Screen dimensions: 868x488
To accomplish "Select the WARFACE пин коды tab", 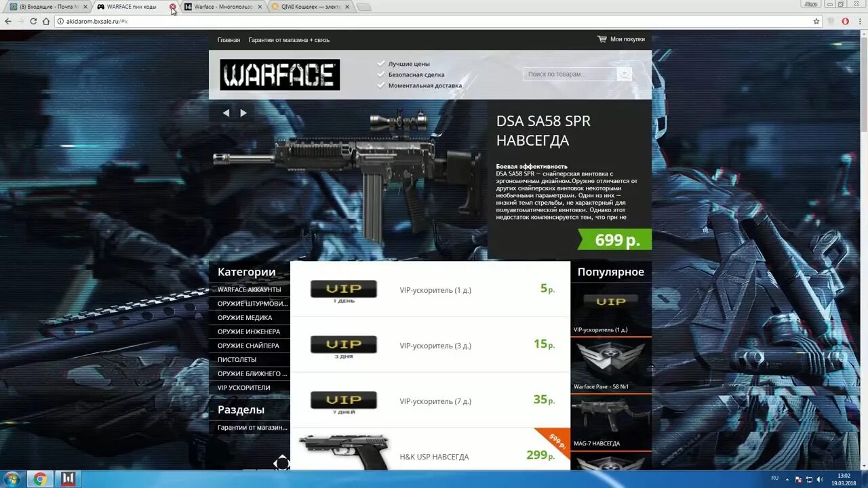I will (132, 7).
